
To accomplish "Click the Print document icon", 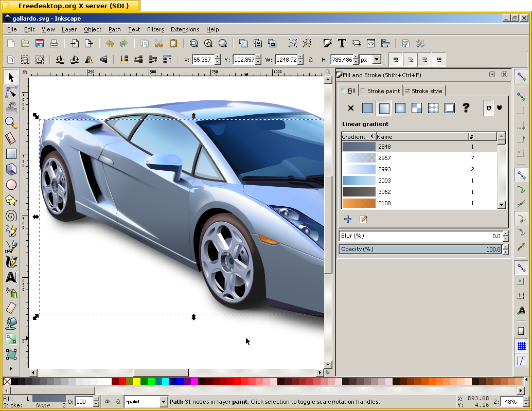I will click(x=54, y=43).
